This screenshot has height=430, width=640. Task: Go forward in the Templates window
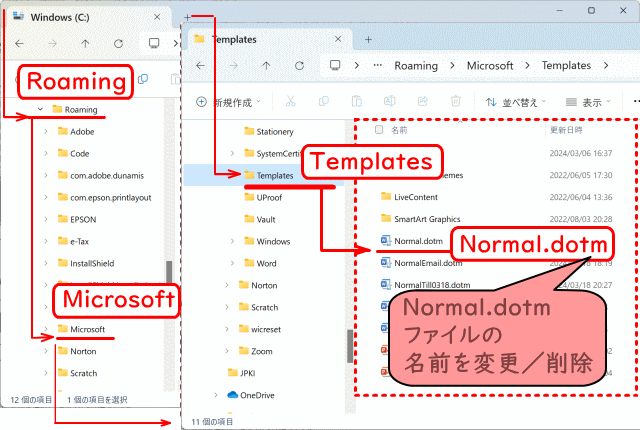tap(233, 66)
